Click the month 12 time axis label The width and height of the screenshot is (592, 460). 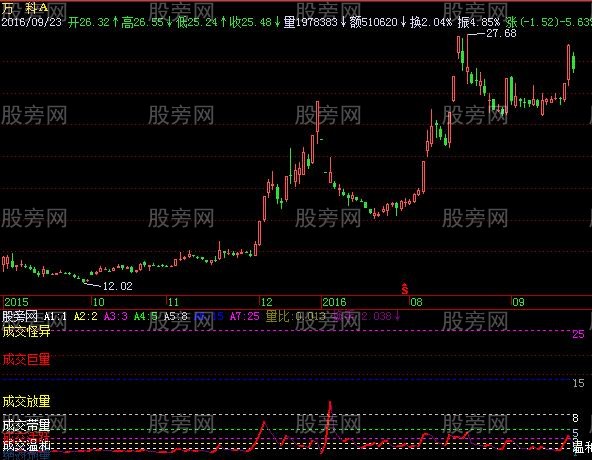(x=267, y=302)
